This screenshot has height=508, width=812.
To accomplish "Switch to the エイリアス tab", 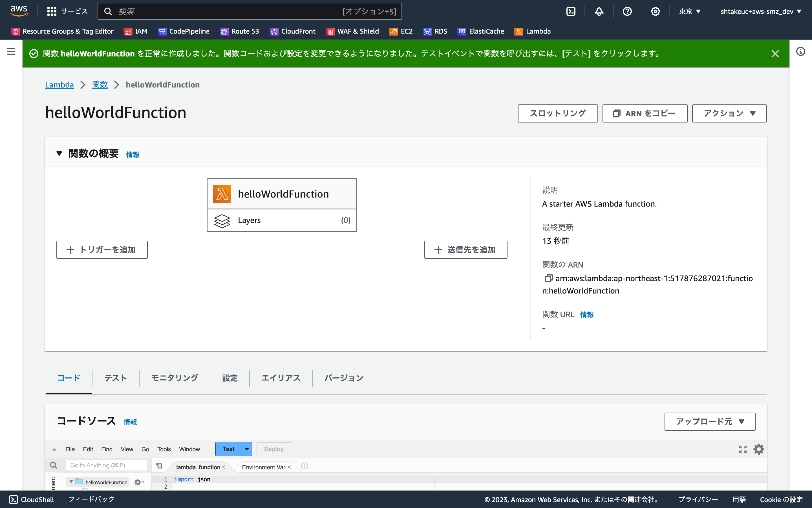I will [x=281, y=378].
